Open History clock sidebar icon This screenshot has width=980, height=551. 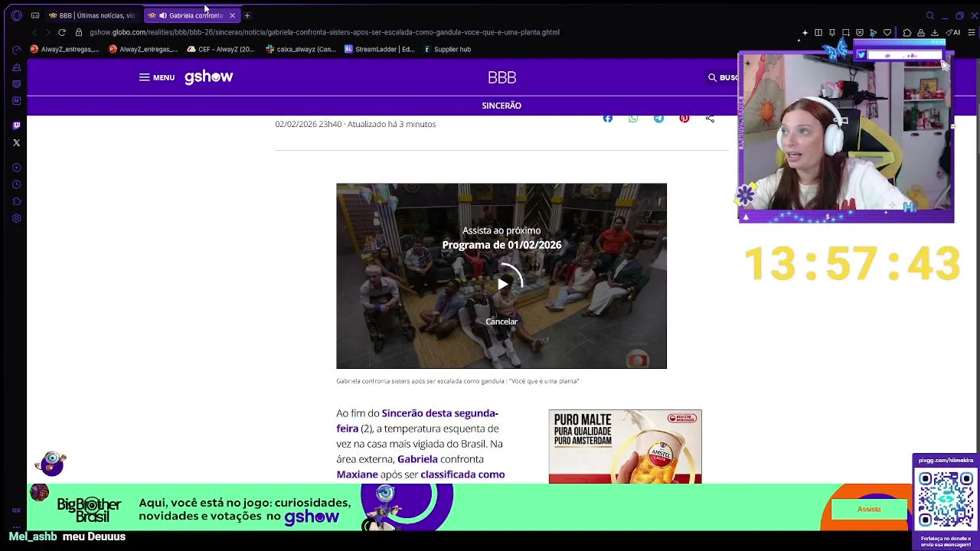17,184
